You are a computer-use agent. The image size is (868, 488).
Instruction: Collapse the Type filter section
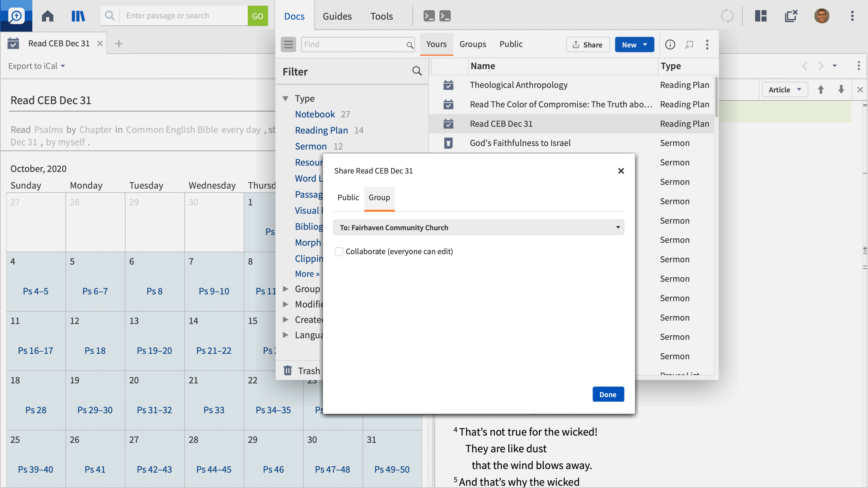tap(285, 98)
